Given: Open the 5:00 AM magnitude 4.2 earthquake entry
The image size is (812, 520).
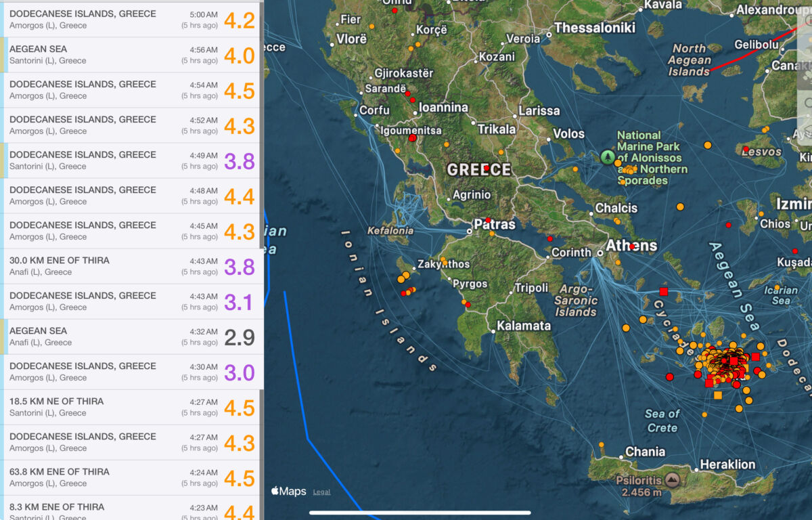Looking at the screenshot, I should (132, 20).
